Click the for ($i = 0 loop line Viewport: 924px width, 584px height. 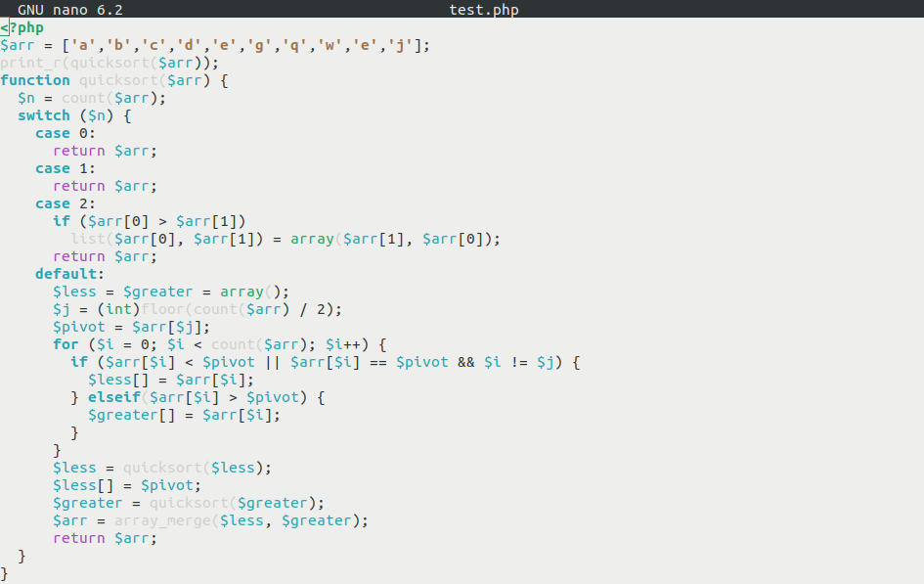coord(220,345)
